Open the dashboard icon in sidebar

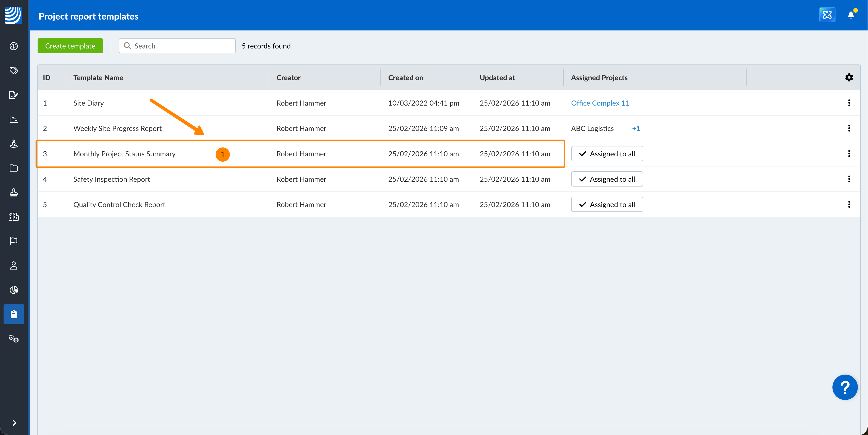tap(14, 46)
